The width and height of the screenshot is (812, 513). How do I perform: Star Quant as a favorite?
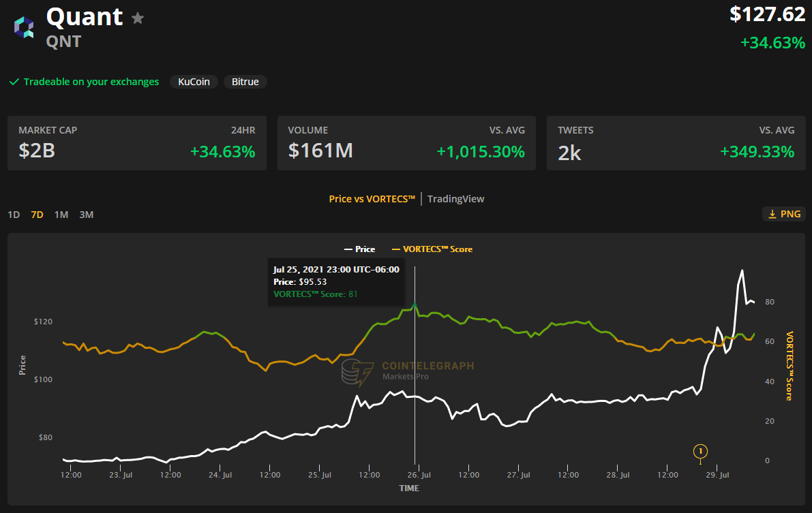138,18
